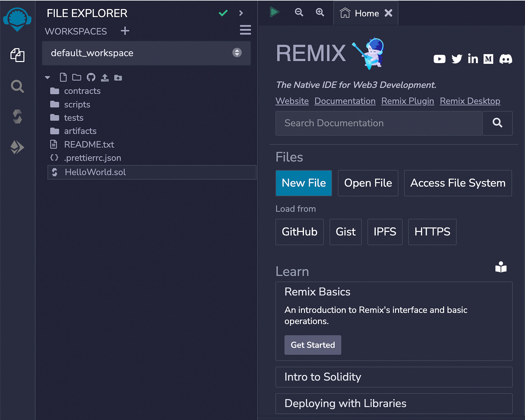Viewport: 525px width, 420px height.
Task: Click the create new file icon
Action: click(x=63, y=77)
